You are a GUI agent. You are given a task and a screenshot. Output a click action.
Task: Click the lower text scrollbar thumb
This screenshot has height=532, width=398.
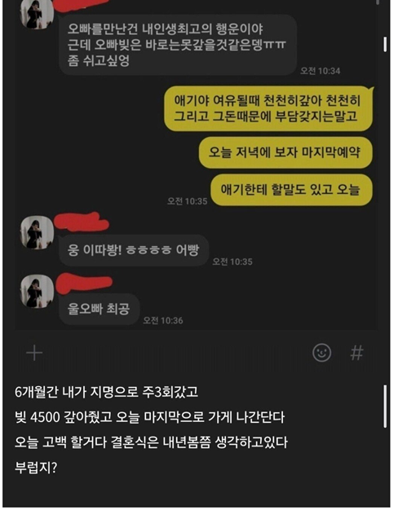[x=385, y=406]
